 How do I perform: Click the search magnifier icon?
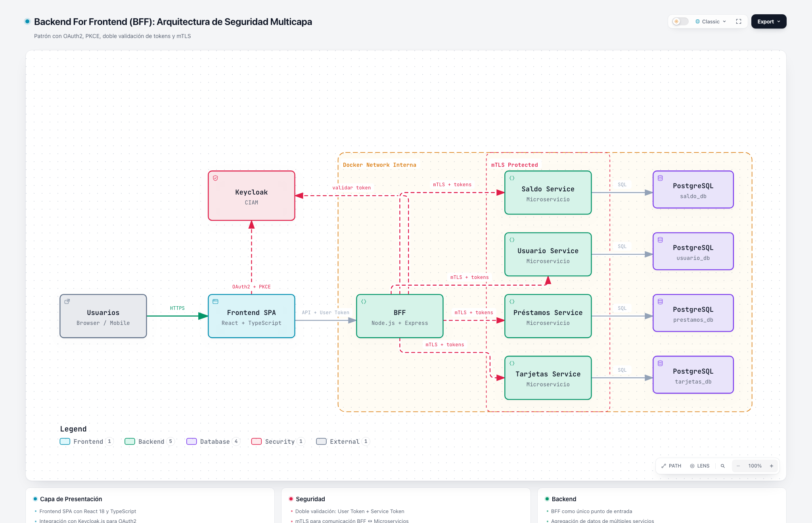coord(723,466)
